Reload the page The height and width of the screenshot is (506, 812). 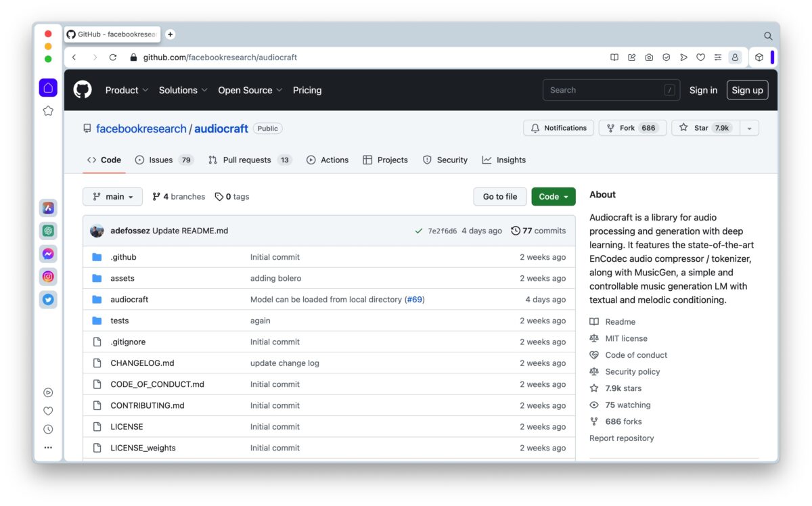tap(113, 57)
